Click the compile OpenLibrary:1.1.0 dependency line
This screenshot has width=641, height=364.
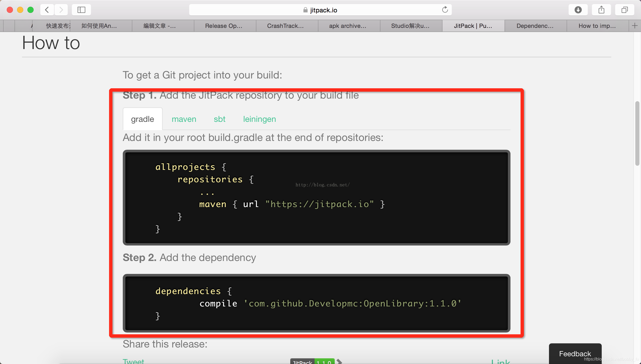coord(330,304)
